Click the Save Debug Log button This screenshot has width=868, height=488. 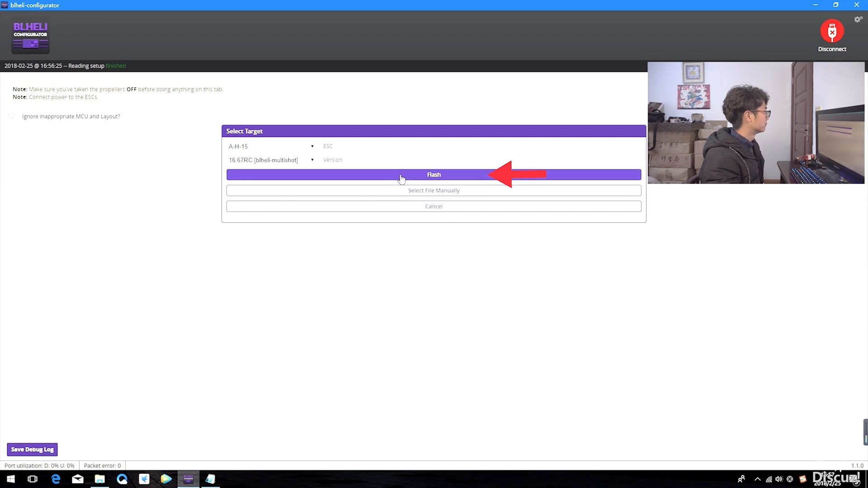tap(32, 450)
